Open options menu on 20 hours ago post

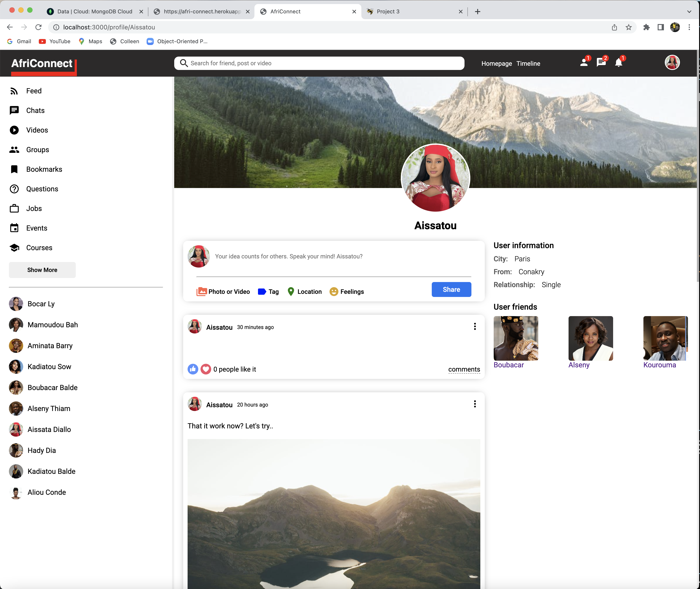(x=475, y=404)
